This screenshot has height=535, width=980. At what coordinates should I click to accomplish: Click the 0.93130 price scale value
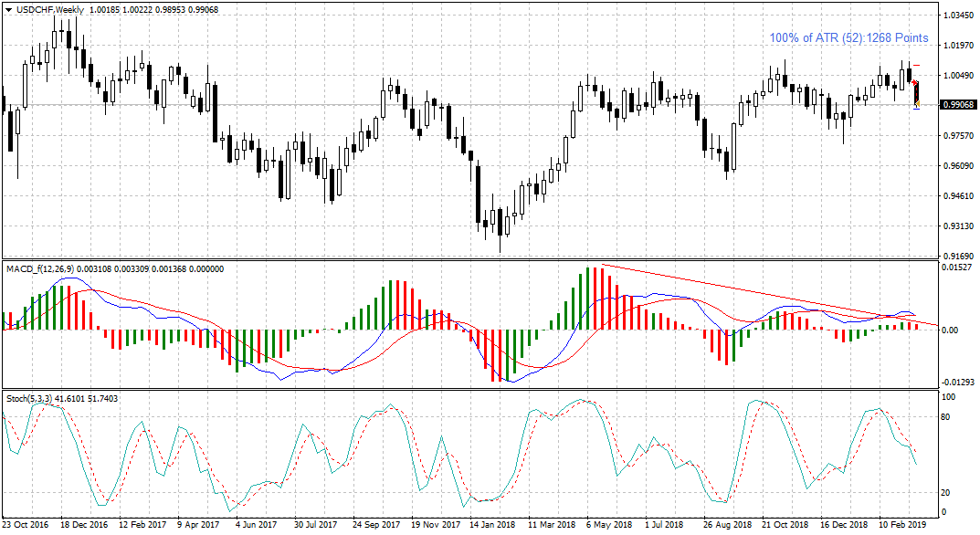click(x=959, y=226)
